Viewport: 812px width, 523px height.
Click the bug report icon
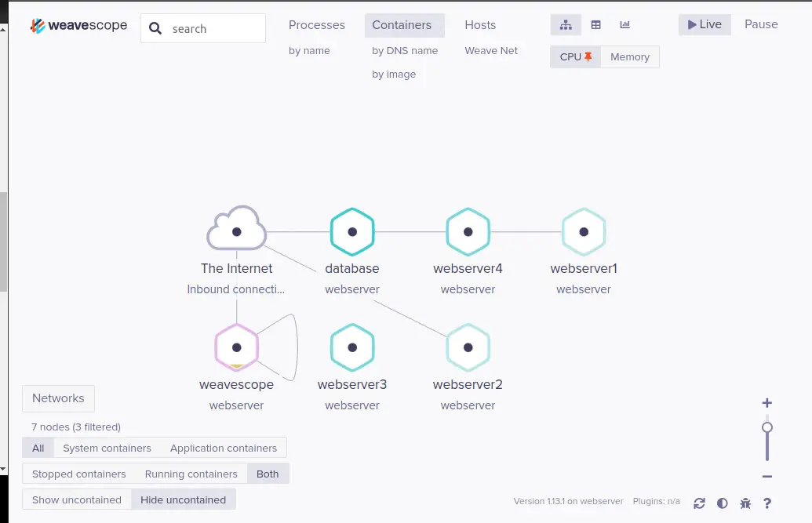click(x=745, y=503)
